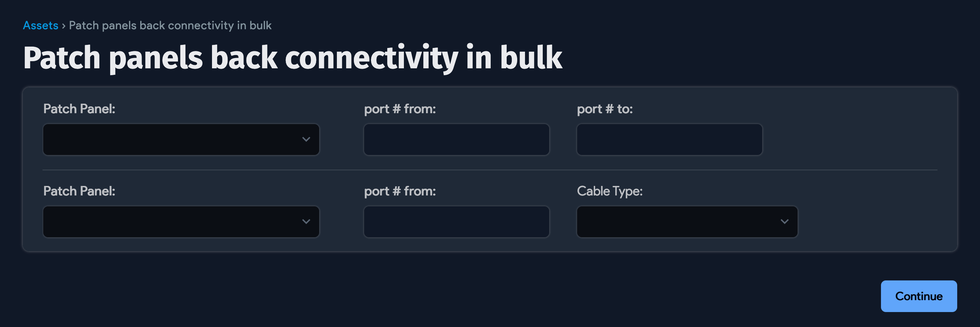Click the 'port # to' input field
Viewport: 980px width, 327px height.
click(670, 139)
